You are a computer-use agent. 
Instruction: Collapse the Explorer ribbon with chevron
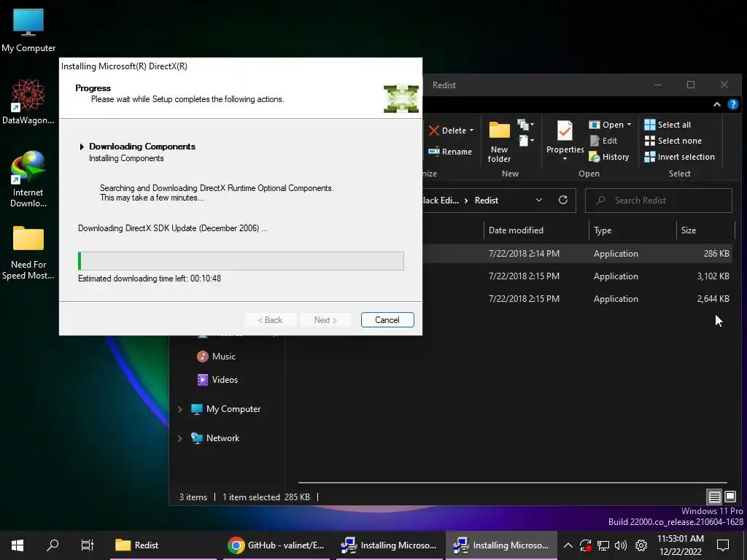coord(716,104)
